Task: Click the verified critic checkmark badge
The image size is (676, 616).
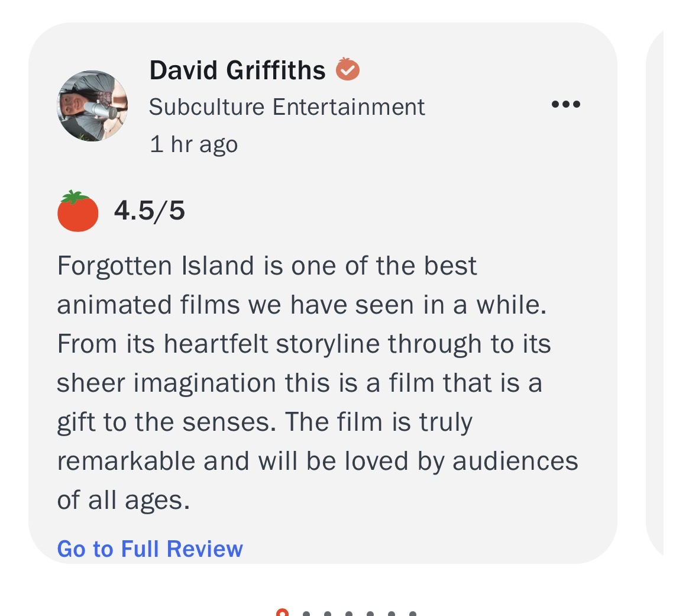Action: tap(348, 69)
